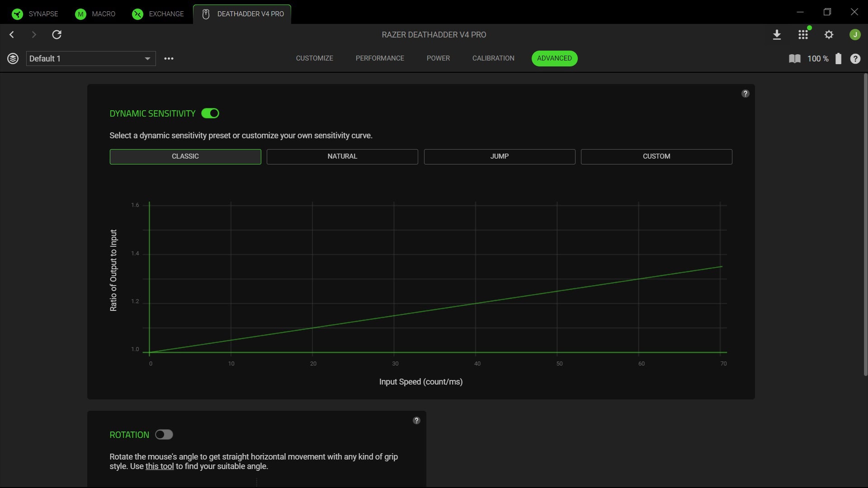
Task: Select the Natural sensitivity preset
Action: (342, 156)
